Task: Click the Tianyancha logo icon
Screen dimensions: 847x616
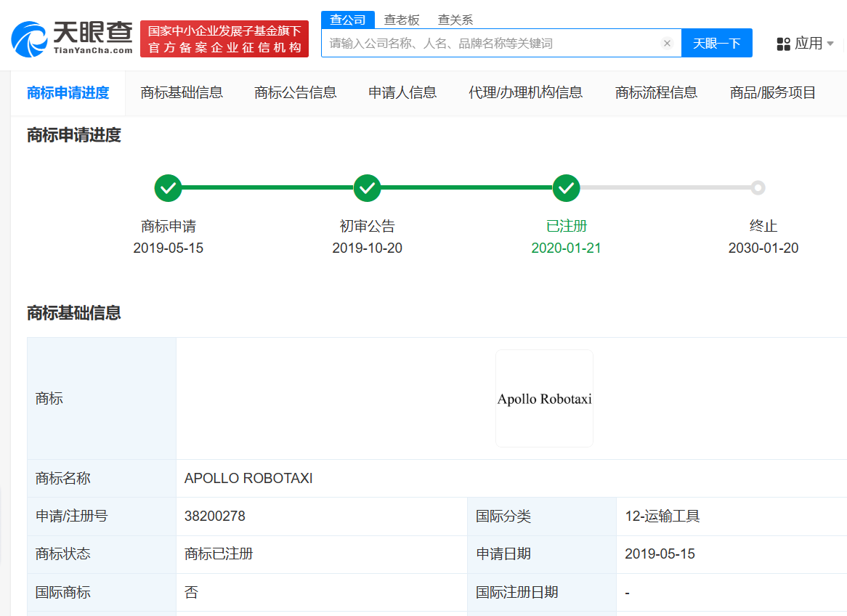Action: pyautogui.click(x=29, y=38)
